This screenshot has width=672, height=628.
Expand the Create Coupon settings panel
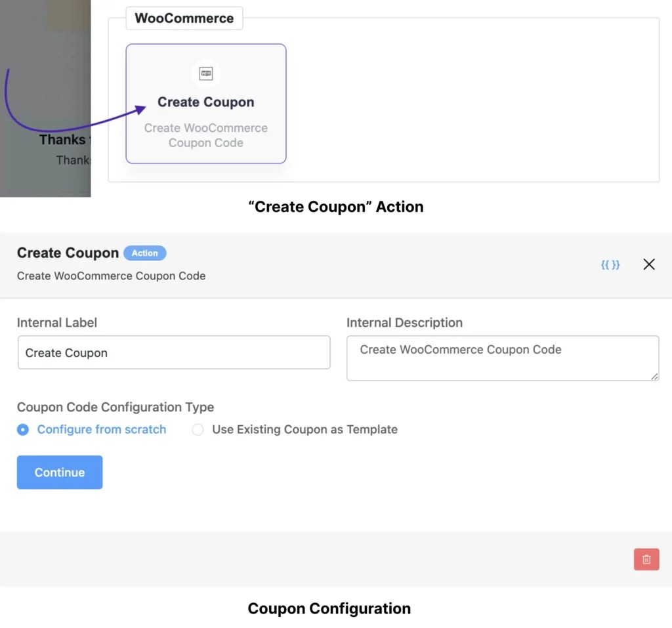pos(68,253)
